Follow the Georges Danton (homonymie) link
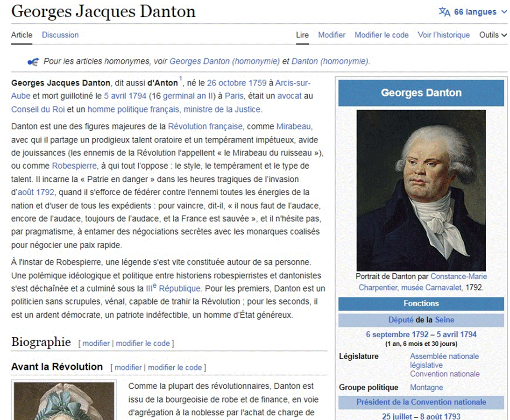510x420 pixels. (x=225, y=61)
